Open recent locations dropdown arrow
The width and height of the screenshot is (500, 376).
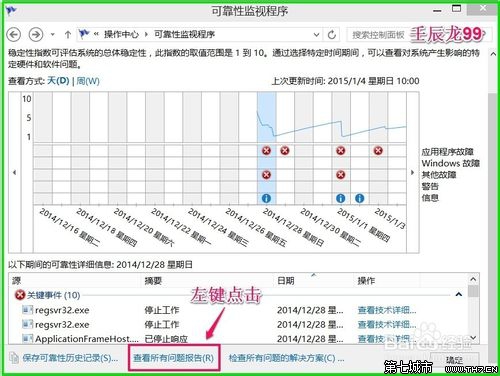click(52, 34)
